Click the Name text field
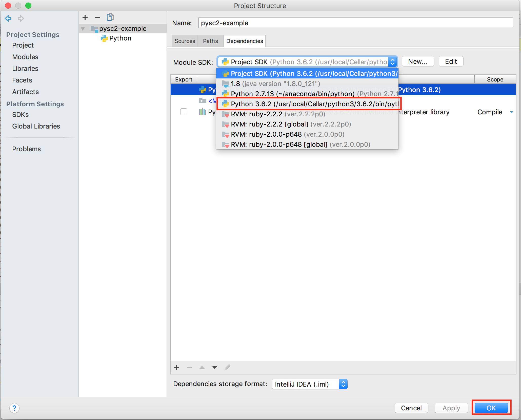The width and height of the screenshot is (521, 420). (x=355, y=23)
